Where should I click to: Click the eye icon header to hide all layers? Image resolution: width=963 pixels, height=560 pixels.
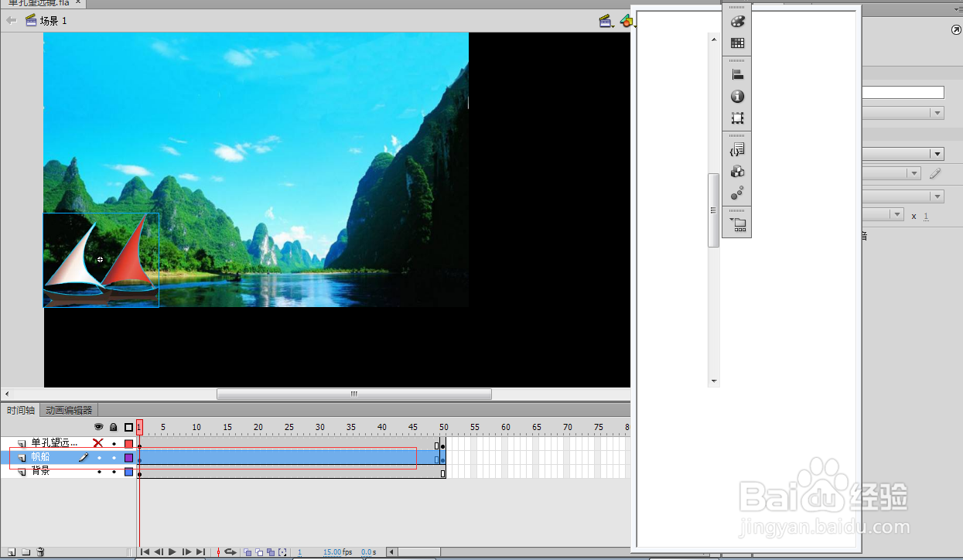pos(98,427)
